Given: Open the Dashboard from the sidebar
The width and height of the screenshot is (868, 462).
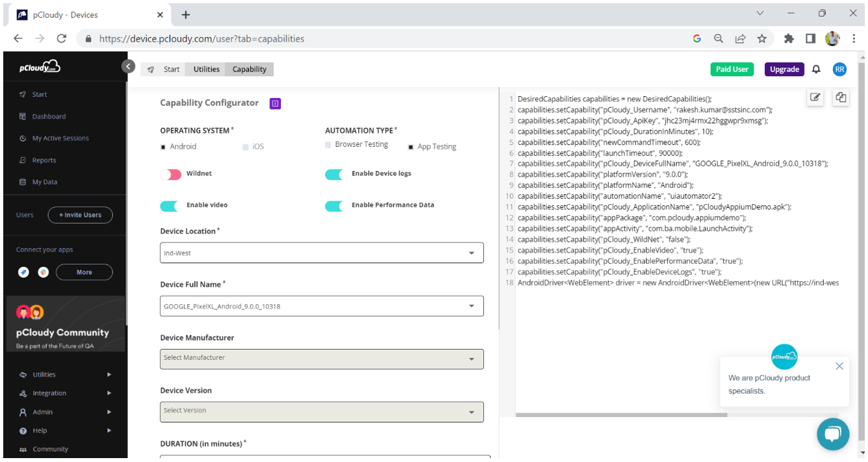Looking at the screenshot, I should point(49,116).
